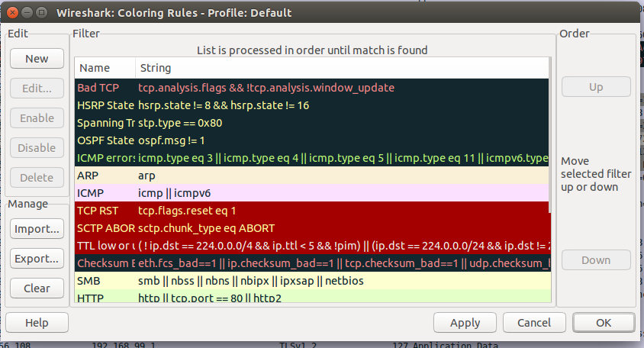Click the filter list vertical scrollbar
Screen dimensions: 644x348
click(549, 136)
